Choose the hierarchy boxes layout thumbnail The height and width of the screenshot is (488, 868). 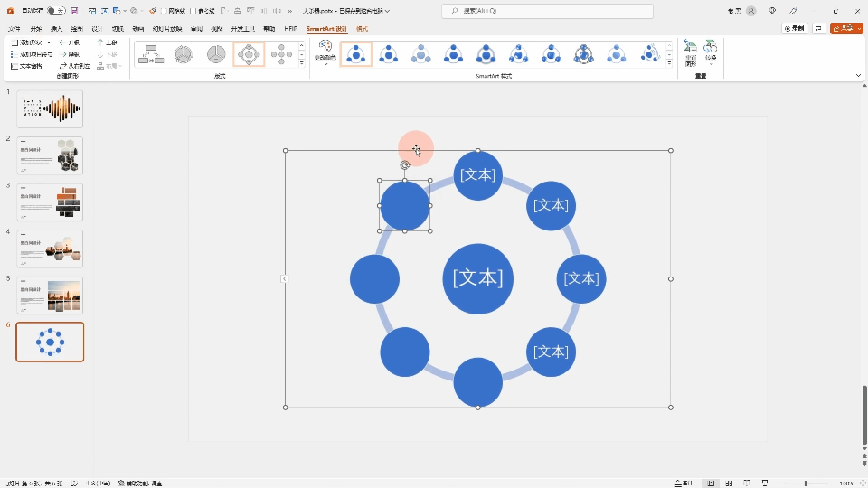[x=151, y=54]
